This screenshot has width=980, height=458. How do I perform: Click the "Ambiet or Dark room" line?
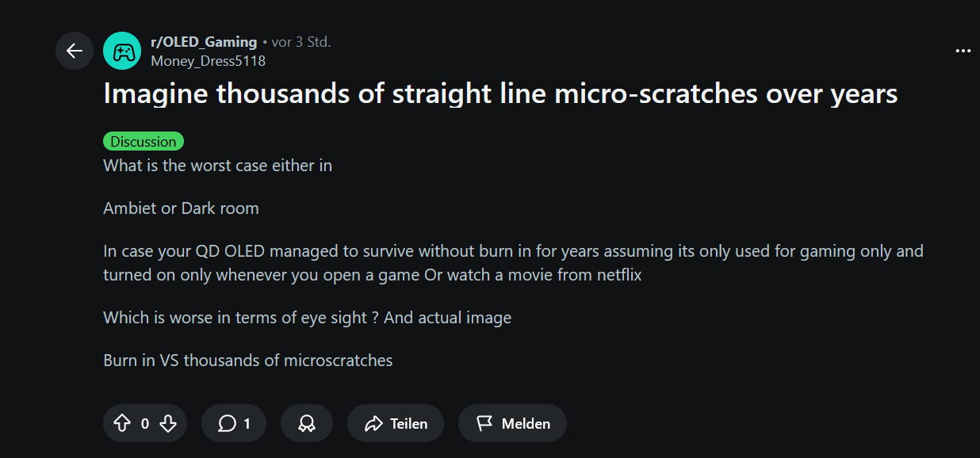click(x=181, y=208)
